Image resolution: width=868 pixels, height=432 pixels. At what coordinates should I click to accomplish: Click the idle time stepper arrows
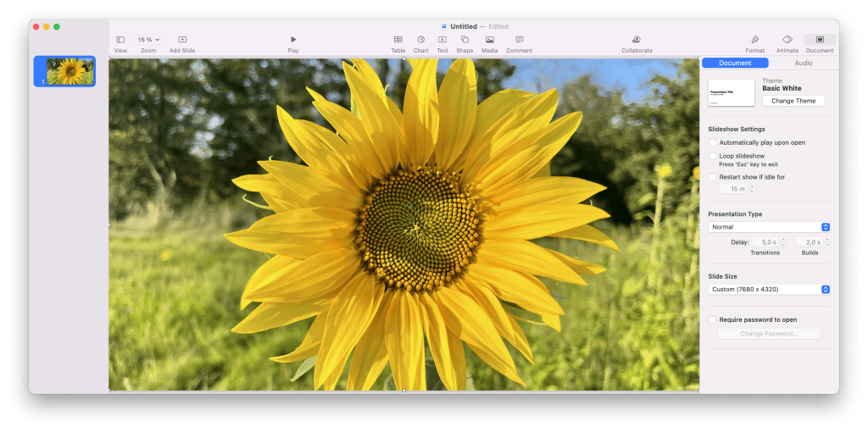coord(751,189)
